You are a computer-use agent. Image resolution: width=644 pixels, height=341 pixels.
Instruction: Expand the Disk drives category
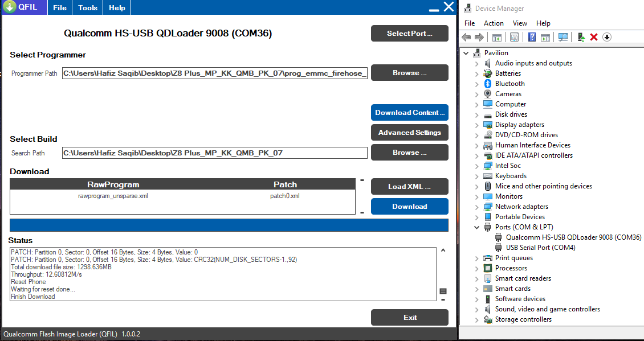pyautogui.click(x=476, y=114)
